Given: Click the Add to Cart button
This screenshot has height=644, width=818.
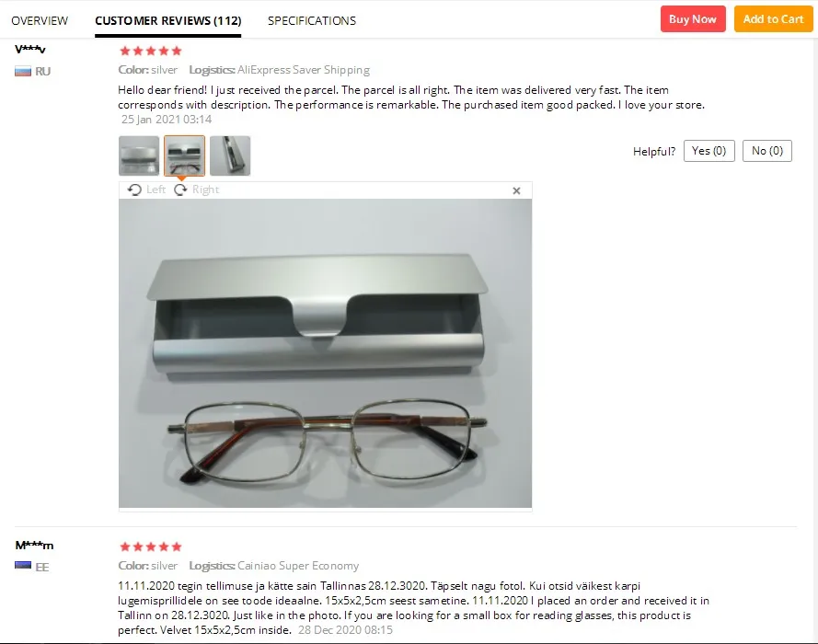Looking at the screenshot, I should tap(773, 19).
